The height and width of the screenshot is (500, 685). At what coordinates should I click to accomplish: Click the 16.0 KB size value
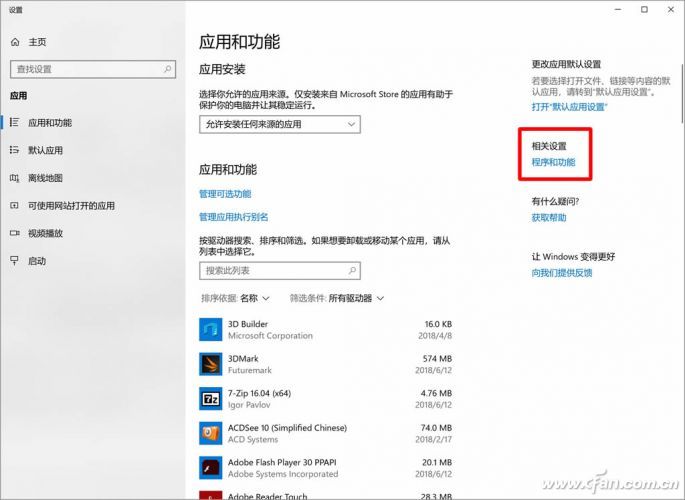pyautogui.click(x=438, y=324)
